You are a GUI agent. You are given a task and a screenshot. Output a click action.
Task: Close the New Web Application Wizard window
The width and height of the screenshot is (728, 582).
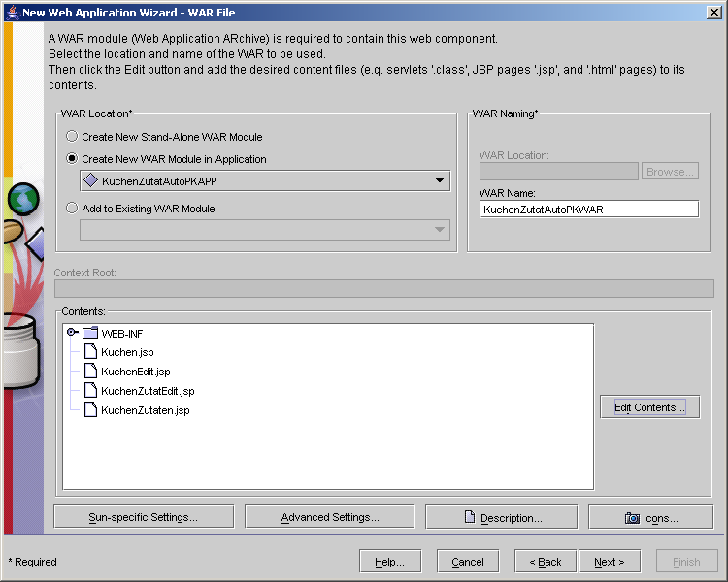point(714,12)
